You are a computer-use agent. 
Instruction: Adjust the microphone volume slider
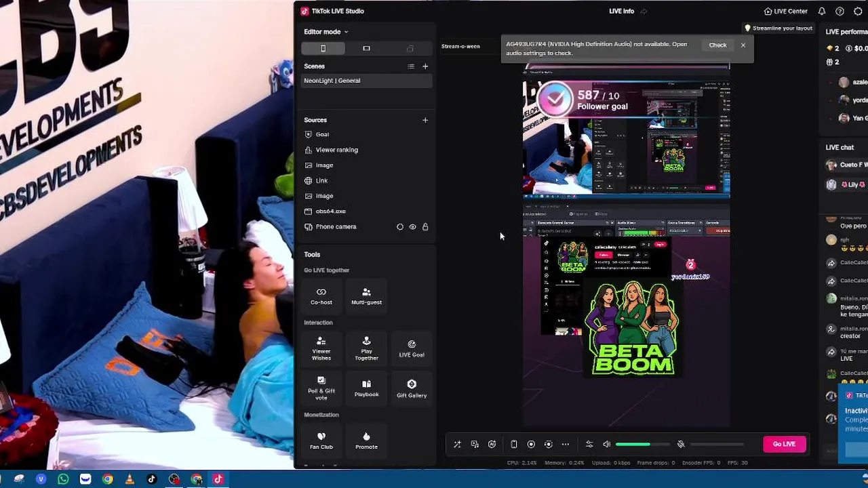tap(717, 445)
